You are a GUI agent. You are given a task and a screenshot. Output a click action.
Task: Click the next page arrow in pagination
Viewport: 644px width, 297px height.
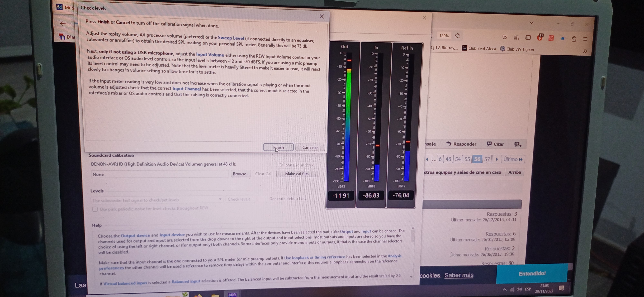click(497, 159)
